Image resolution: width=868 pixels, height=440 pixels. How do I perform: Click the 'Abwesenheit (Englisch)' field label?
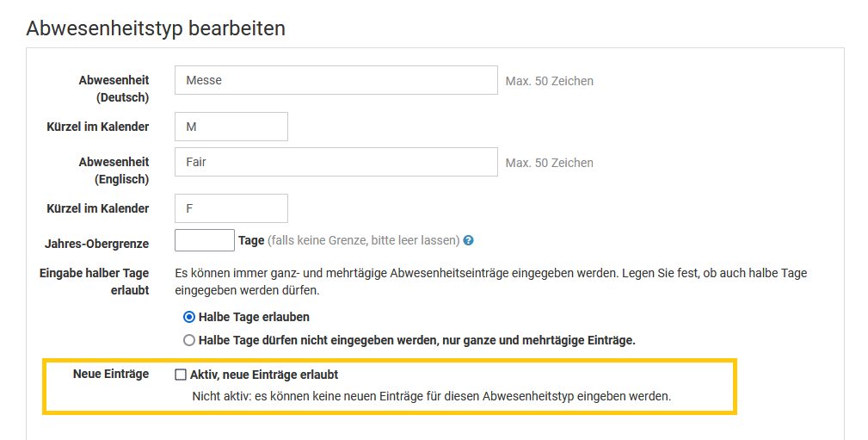click(x=114, y=170)
